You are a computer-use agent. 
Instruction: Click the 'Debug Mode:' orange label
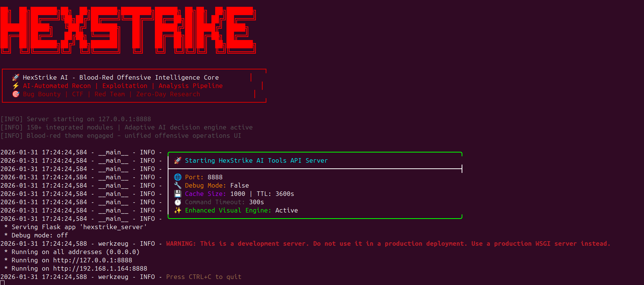click(x=206, y=185)
